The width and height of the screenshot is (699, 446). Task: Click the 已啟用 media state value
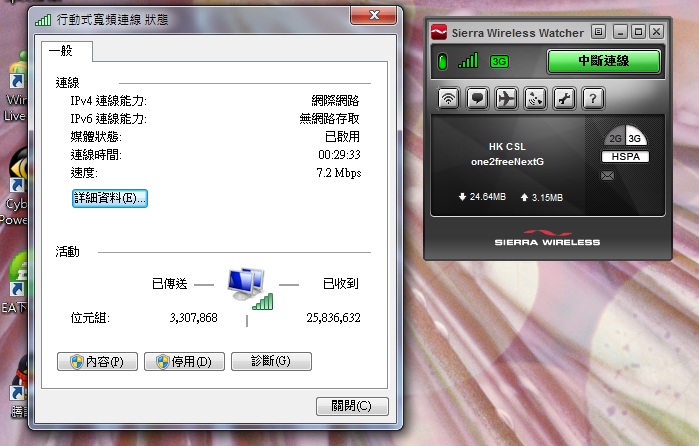(342, 136)
